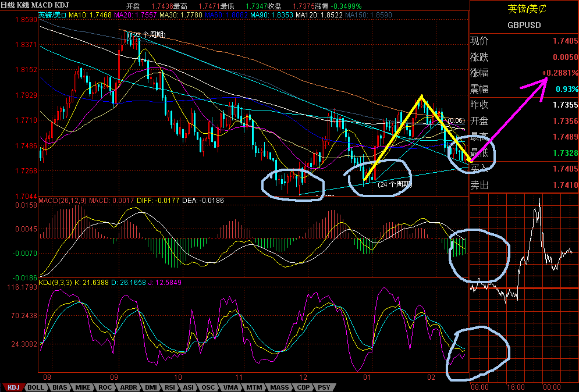
Task: Click the header 收盘 value 1.7375
Action: pyautogui.click(x=304, y=6)
